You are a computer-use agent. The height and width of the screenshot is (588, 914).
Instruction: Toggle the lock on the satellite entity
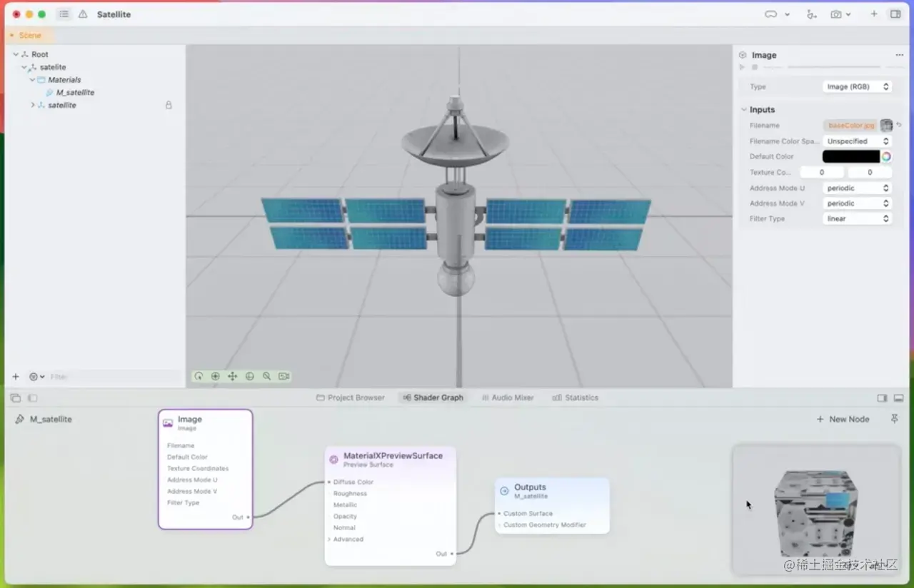click(169, 105)
